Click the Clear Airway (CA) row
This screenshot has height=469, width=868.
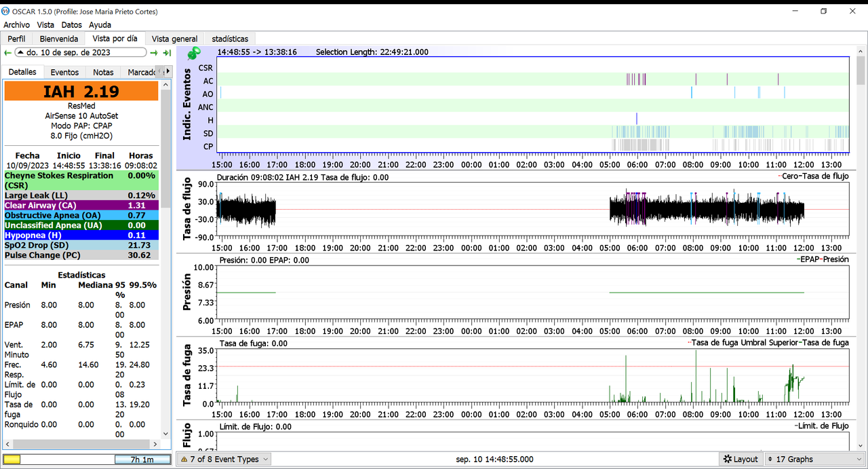[81, 205]
